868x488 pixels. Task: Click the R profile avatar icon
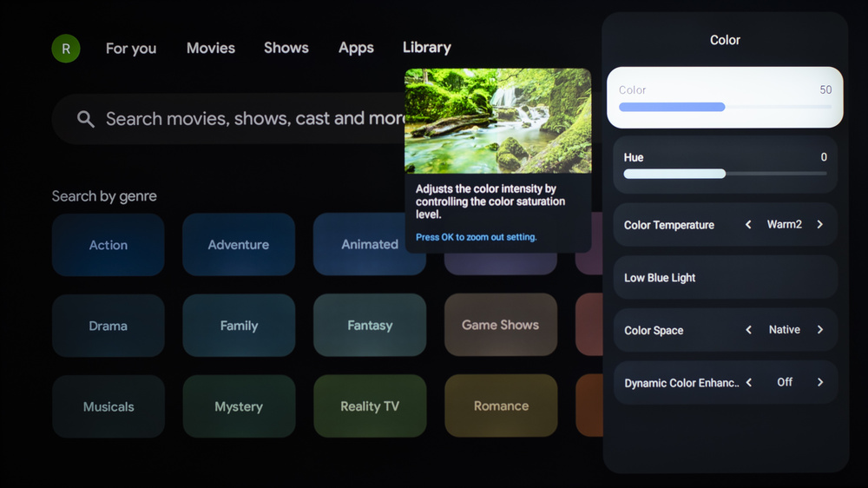pos(66,49)
